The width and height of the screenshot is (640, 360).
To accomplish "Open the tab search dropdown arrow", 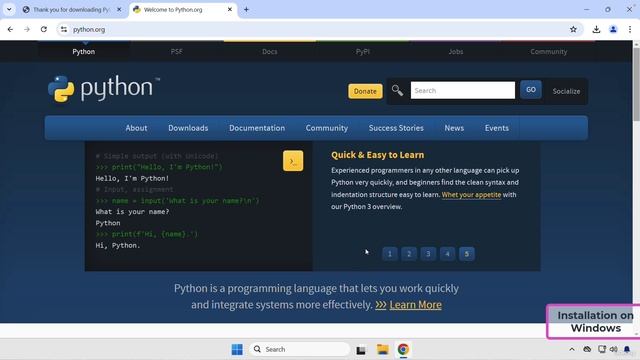I will 9,9.
